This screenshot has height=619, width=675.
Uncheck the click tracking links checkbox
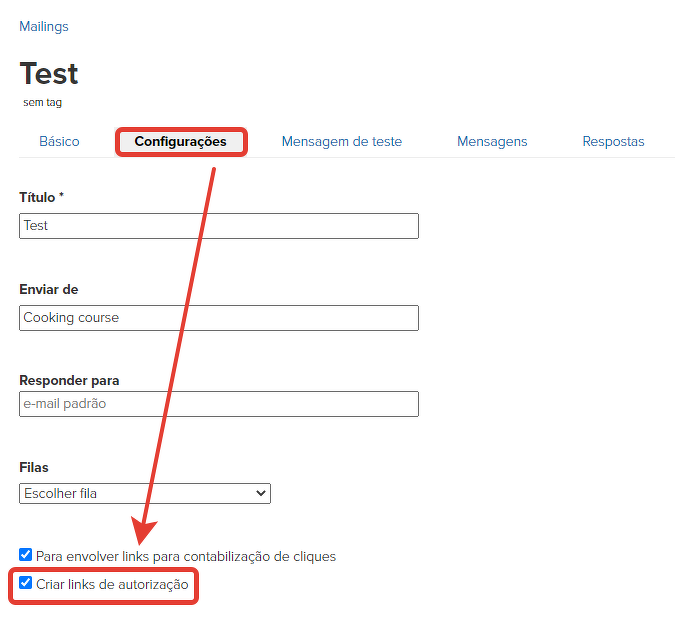pos(26,554)
